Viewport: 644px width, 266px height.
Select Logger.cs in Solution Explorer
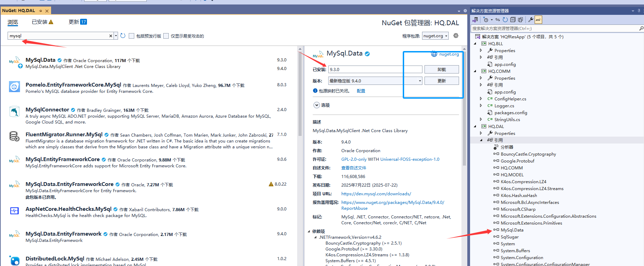(x=504, y=106)
